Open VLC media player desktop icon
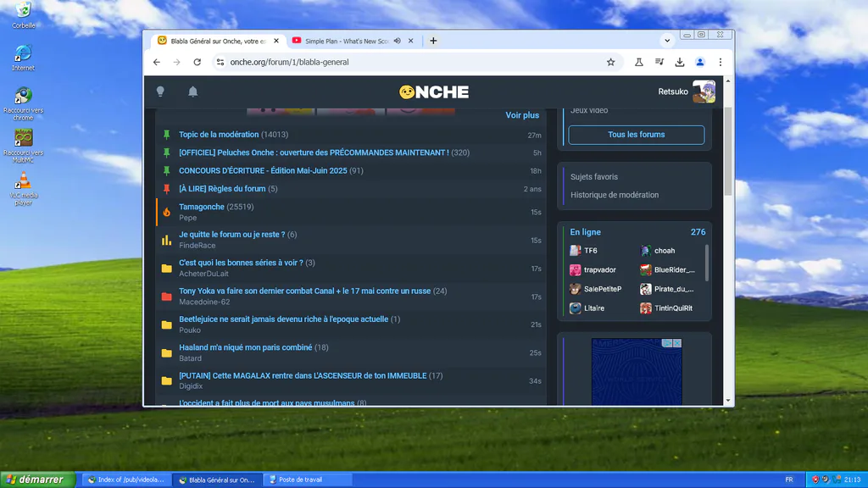Image resolution: width=868 pixels, height=488 pixels. coord(23,189)
